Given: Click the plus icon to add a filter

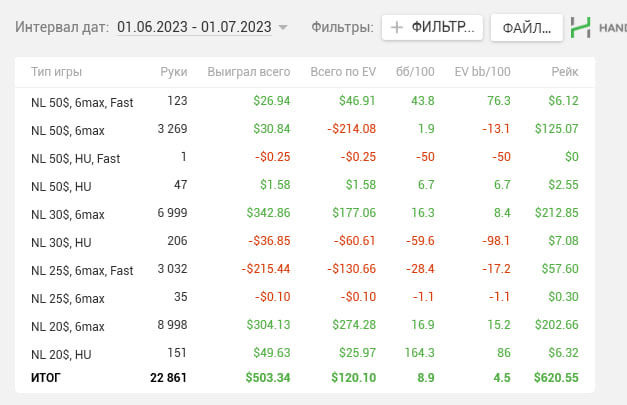Looking at the screenshot, I should click(397, 28).
